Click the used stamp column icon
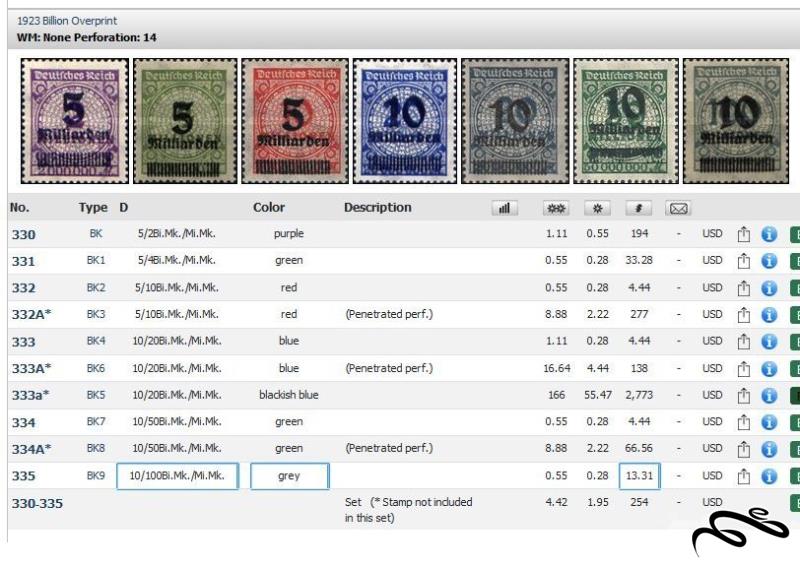Viewport: 800px width, 567px height. coord(638,208)
